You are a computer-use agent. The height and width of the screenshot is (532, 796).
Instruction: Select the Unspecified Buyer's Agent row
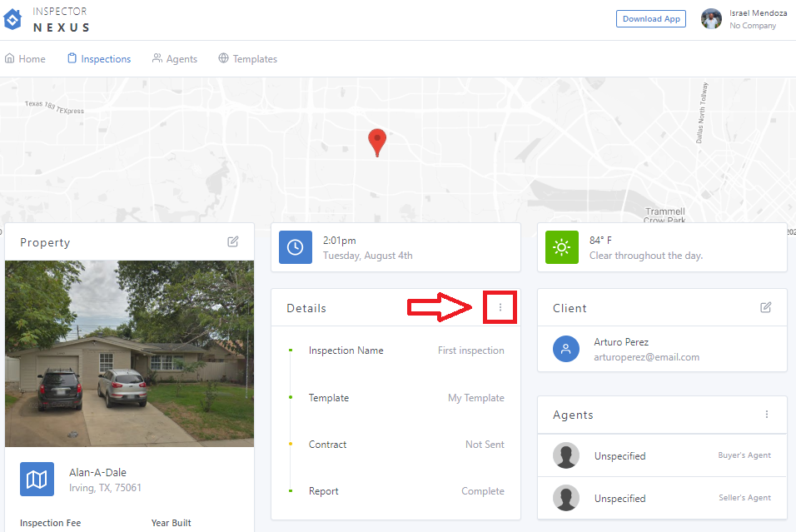662,455
